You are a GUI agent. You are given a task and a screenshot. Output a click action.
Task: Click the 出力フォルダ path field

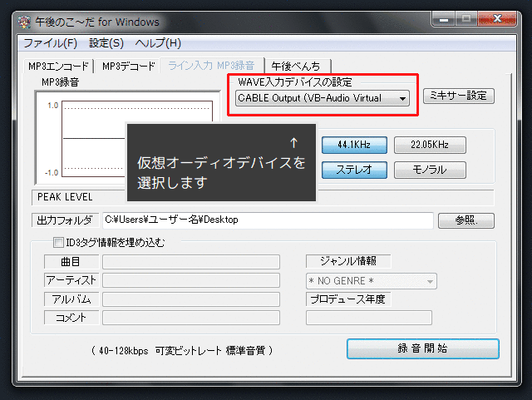268,220
